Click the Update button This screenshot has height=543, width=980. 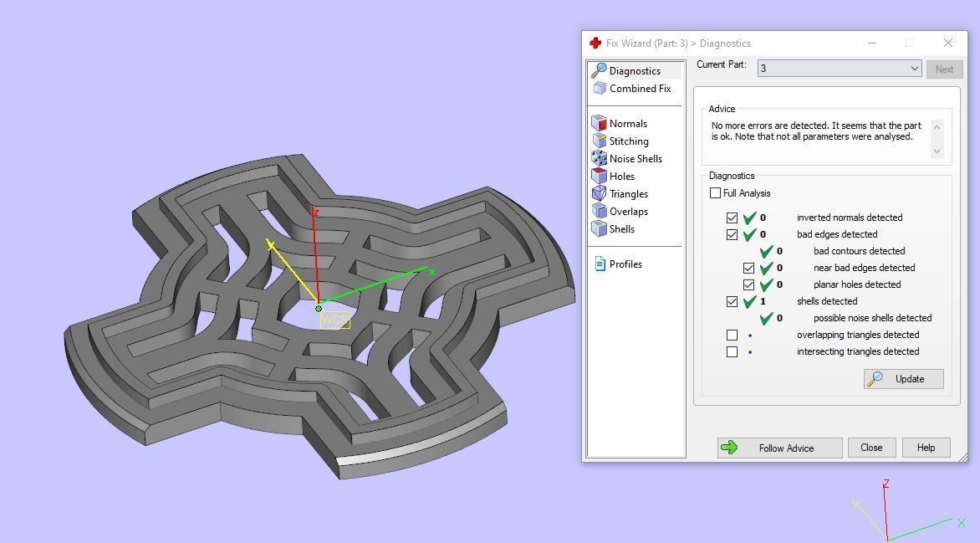(904, 378)
